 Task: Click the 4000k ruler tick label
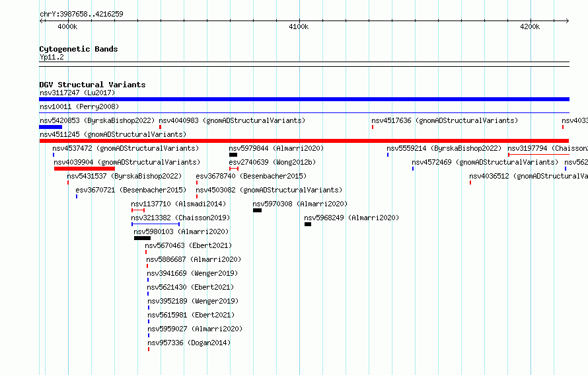click(68, 26)
